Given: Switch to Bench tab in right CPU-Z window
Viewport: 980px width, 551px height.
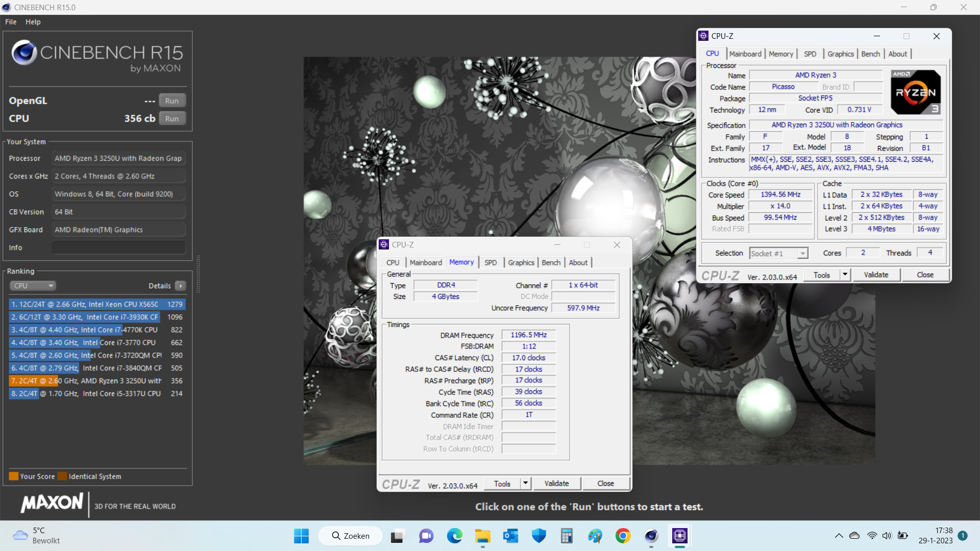Looking at the screenshot, I should (871, 54).
